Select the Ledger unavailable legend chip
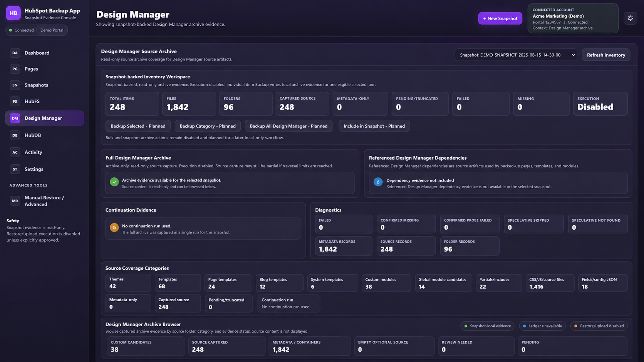The image size is (644, 362). 542,326
